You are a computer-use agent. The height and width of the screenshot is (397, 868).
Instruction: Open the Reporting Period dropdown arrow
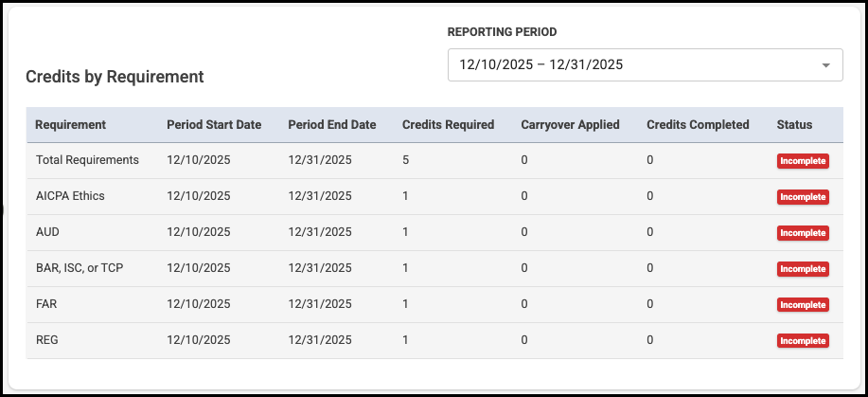click(x=825, y=65)
